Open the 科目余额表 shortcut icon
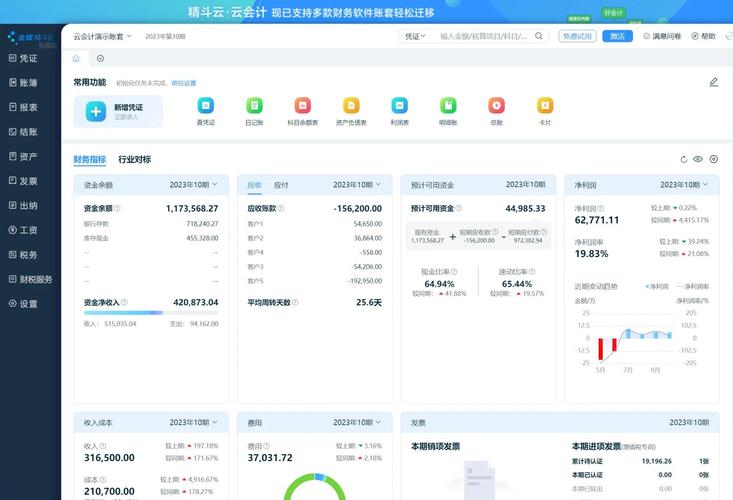 point(302,106)
